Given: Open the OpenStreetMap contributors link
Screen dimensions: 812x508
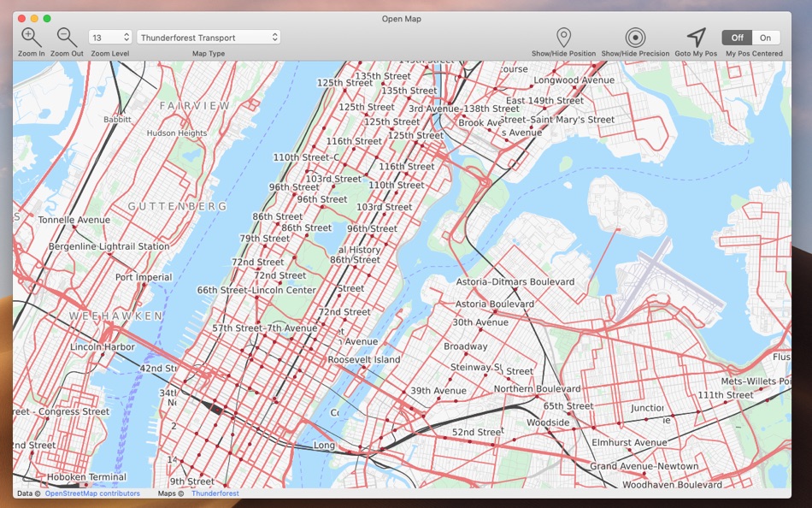Looking at the screenshot, I should click(92, 493).
